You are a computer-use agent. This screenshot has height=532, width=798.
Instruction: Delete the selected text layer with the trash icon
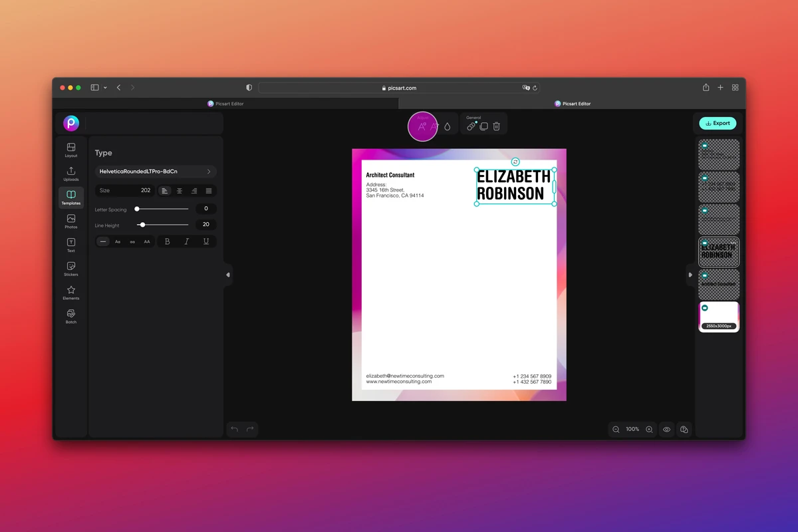pos(495,126)
